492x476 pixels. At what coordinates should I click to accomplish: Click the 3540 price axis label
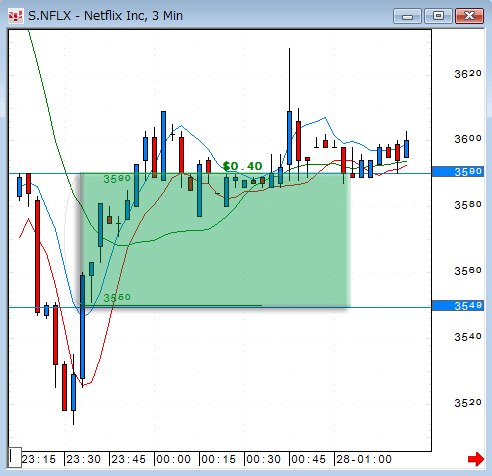(468, 337)
